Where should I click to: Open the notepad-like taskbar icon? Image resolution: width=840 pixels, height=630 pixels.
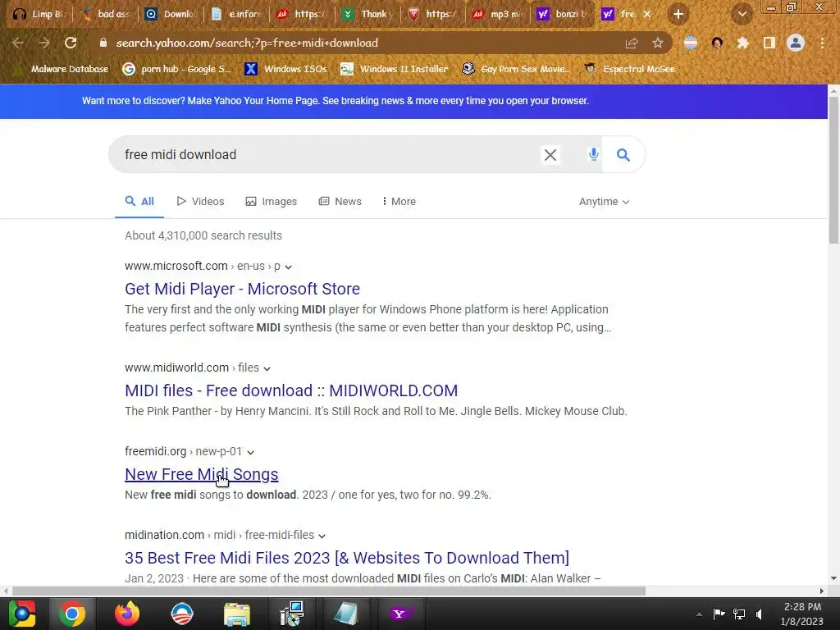click(x=345, y=614)
